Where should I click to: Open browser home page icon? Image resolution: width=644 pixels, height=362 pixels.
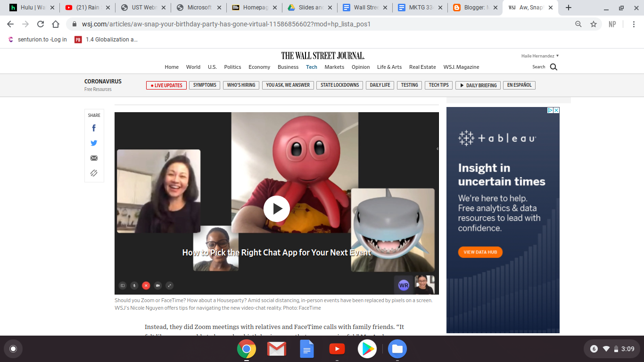(56, 24)
